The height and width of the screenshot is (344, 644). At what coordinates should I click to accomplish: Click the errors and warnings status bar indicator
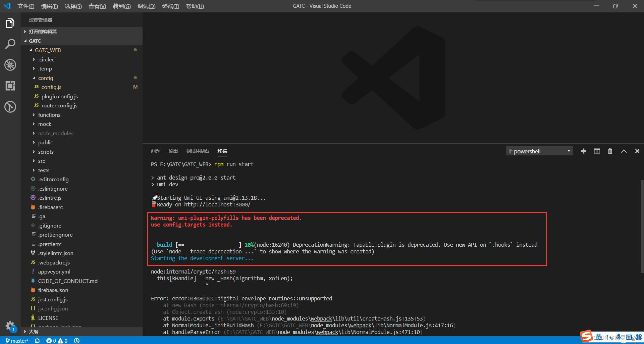(x=57, y=341)
